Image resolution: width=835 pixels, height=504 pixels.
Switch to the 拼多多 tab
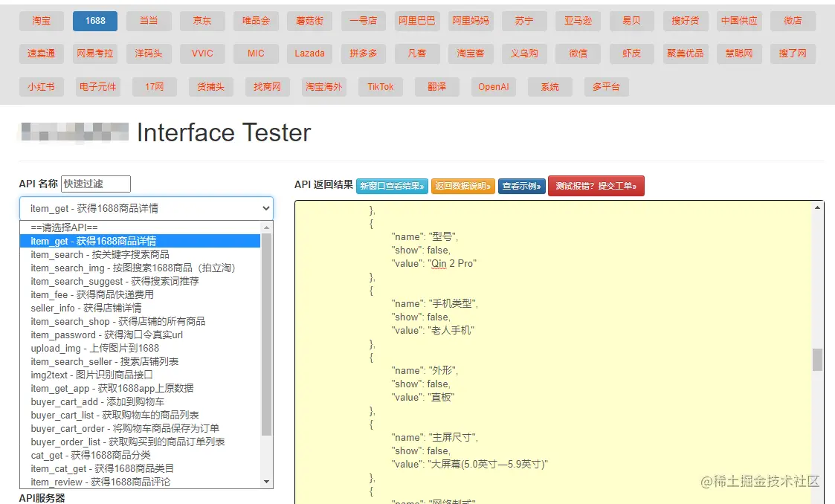(363, 54)
